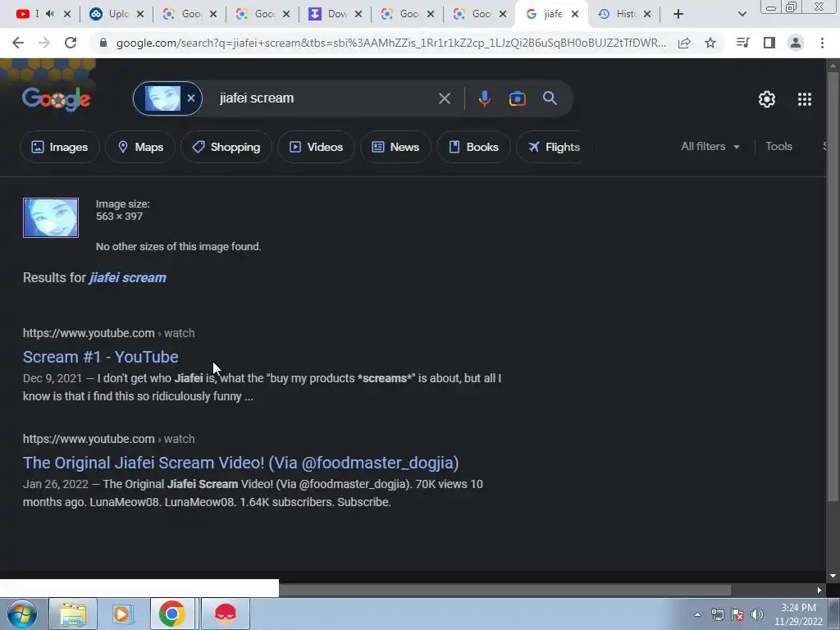
Task: Open the network tray icon
Action: click(x=717, y=615)
